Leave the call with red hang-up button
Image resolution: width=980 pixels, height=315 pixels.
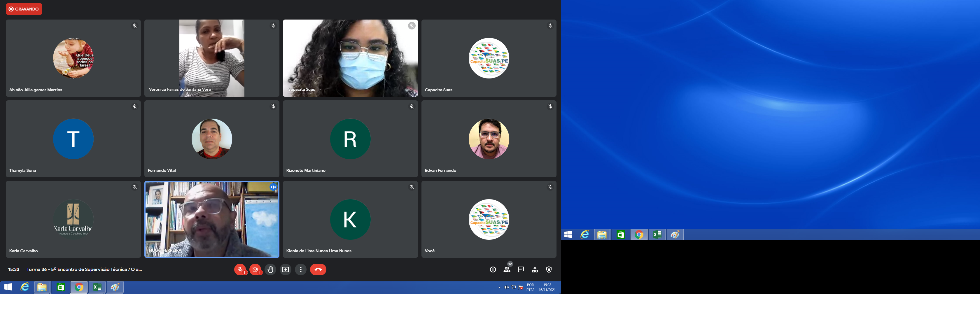tap(318, 270)
